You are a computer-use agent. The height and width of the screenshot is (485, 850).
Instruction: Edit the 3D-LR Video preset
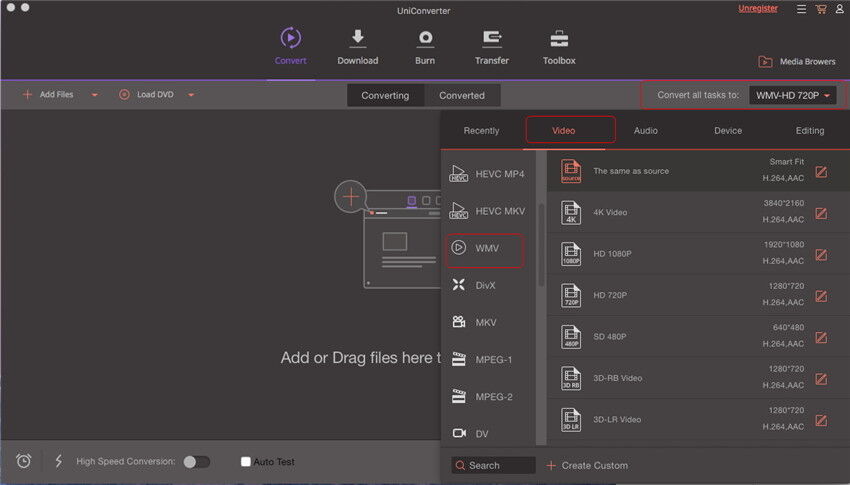click(821, 421)
